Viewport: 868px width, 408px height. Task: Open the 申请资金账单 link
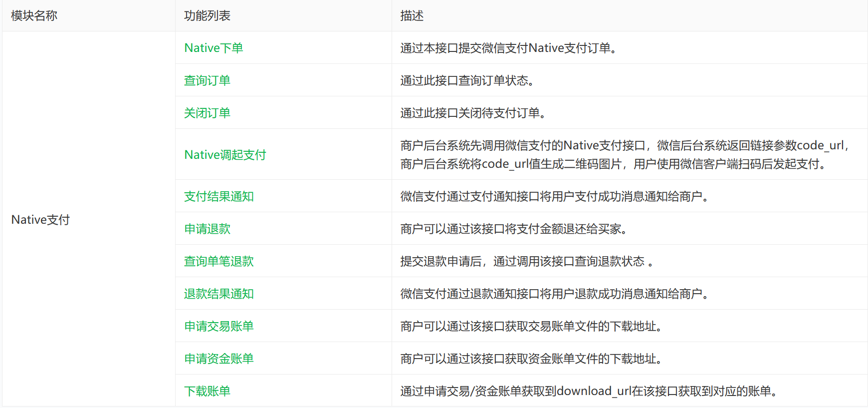point(219,359)
